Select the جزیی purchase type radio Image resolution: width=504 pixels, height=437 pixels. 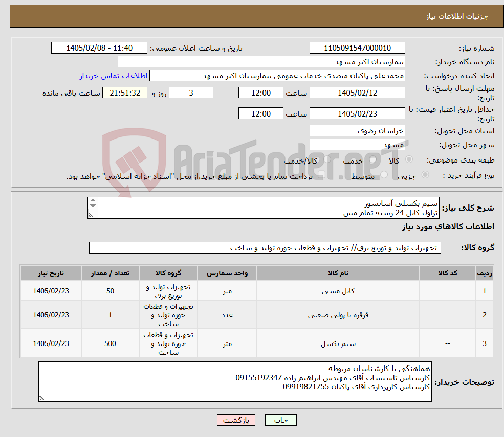coord(425,175)
